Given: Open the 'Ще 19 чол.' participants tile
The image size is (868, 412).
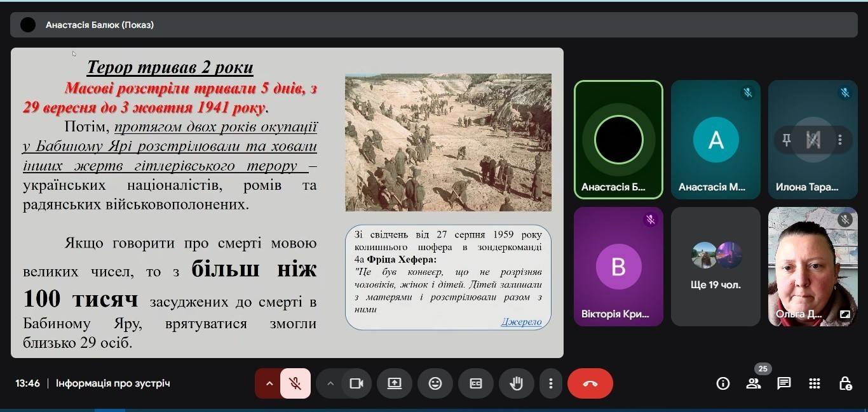Looking at the screenshot, I should [715, 267].
